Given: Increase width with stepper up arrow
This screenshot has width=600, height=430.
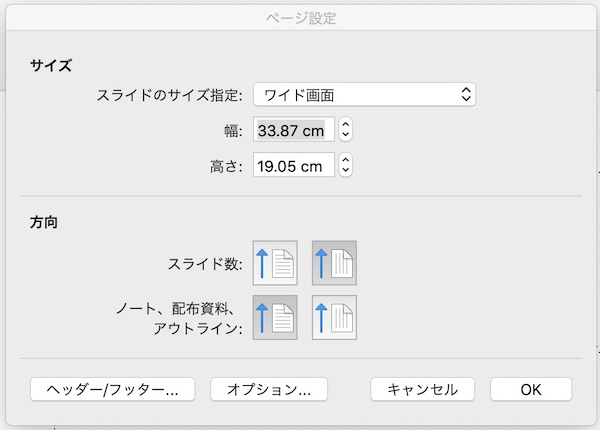Looking at the screenshot, I should [345, 125].
